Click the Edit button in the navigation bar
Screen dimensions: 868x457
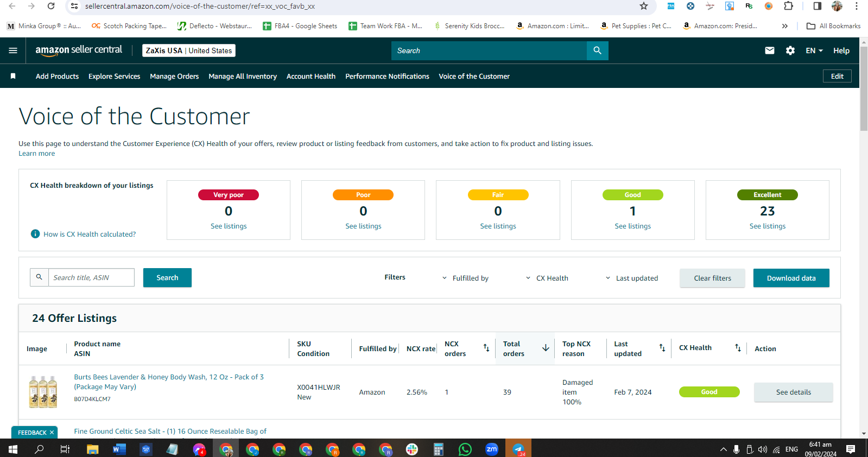click(837, 76)
